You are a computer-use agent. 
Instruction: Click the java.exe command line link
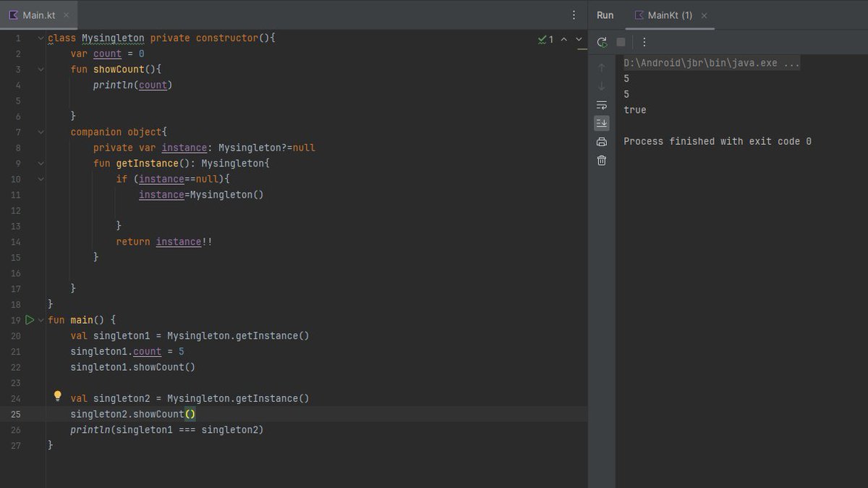(712, 63)
